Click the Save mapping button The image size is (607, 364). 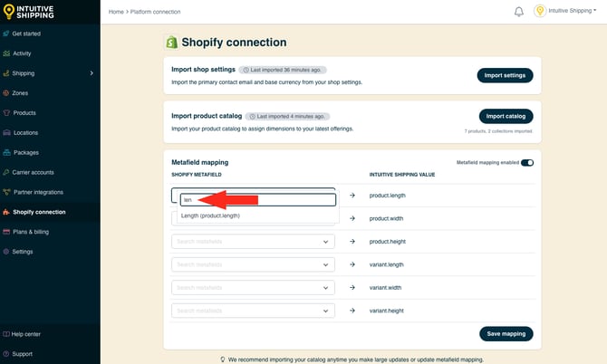click(x=506, y=334)
